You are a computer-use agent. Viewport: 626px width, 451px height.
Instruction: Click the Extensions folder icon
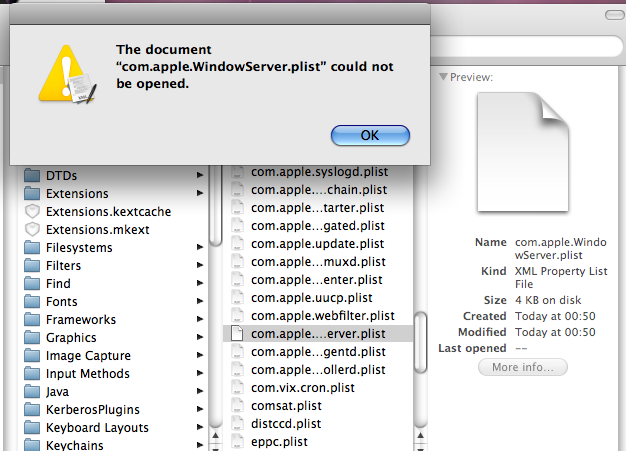click(32, 193)
